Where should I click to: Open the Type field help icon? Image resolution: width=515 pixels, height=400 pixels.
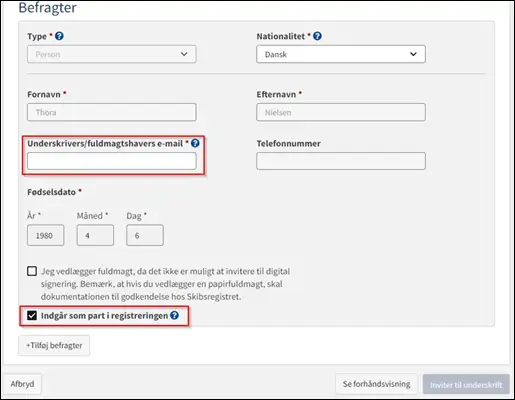click(x=59, y=36)
